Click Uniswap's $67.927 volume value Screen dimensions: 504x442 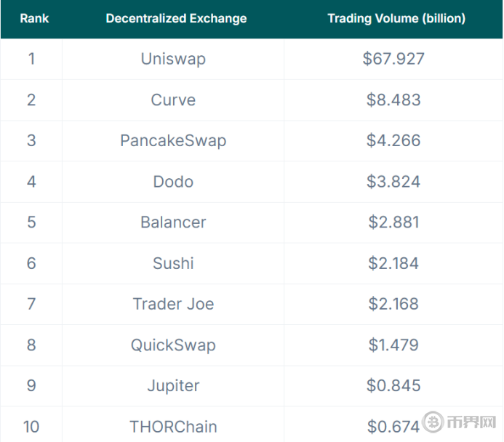[393, 59]
